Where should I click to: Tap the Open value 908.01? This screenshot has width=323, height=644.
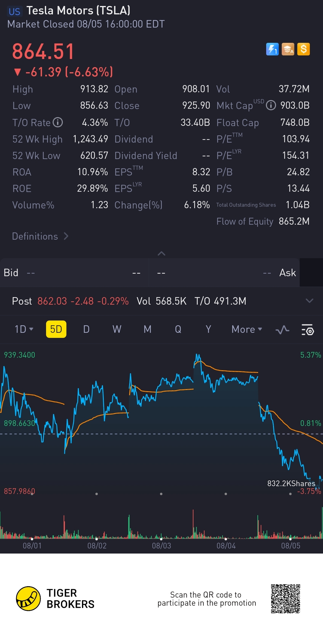tap(196, 89)
